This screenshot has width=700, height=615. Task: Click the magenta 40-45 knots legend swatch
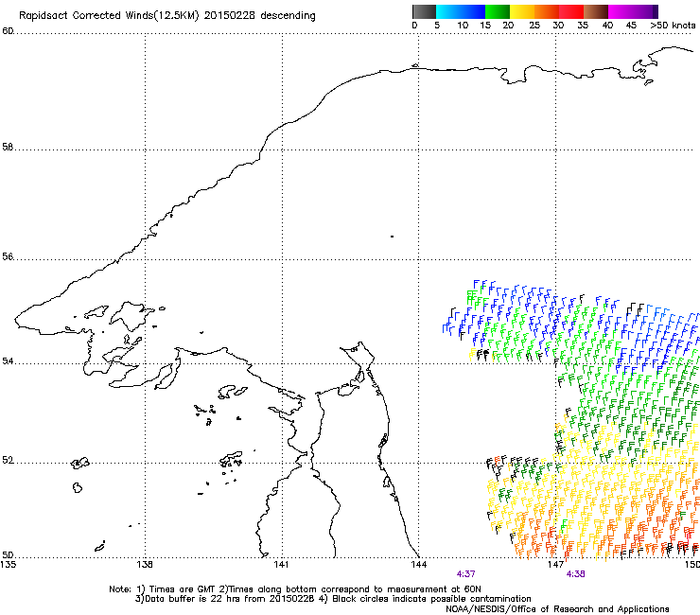(621, 11)
